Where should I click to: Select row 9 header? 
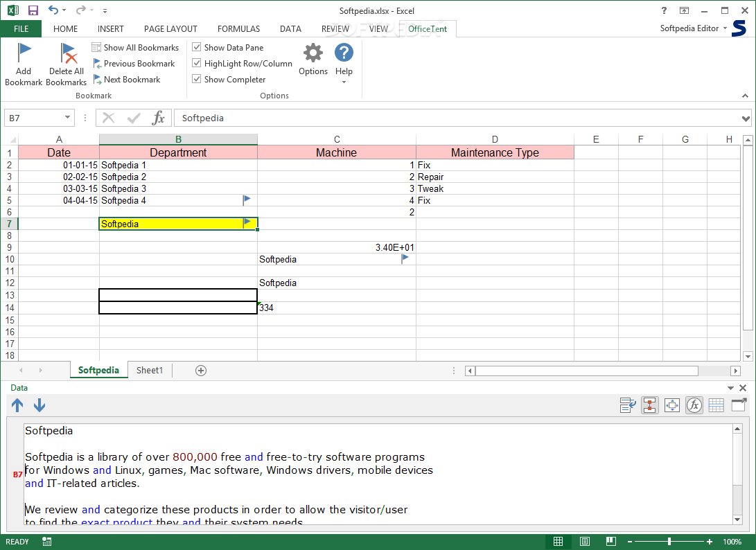(x=9, y=247)
